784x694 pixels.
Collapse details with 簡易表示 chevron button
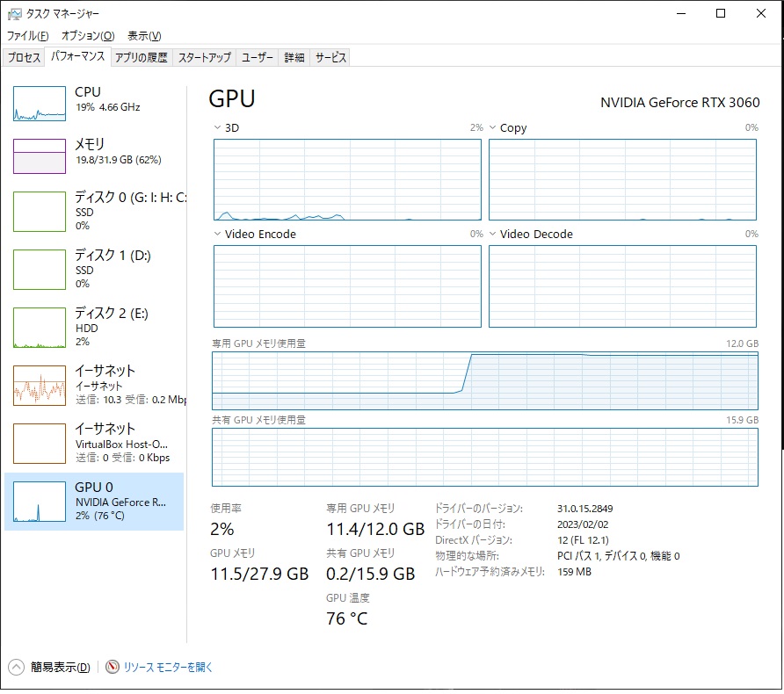point(17,667)
